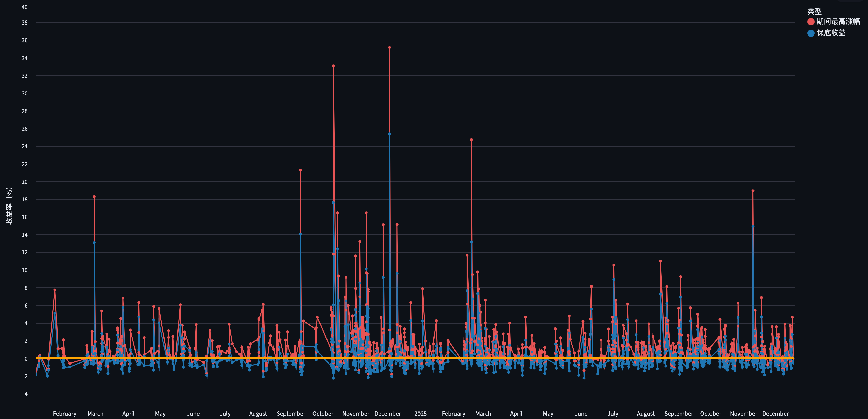
Task: Click the 40 label on the y-axis
Action: pos(25,7)
